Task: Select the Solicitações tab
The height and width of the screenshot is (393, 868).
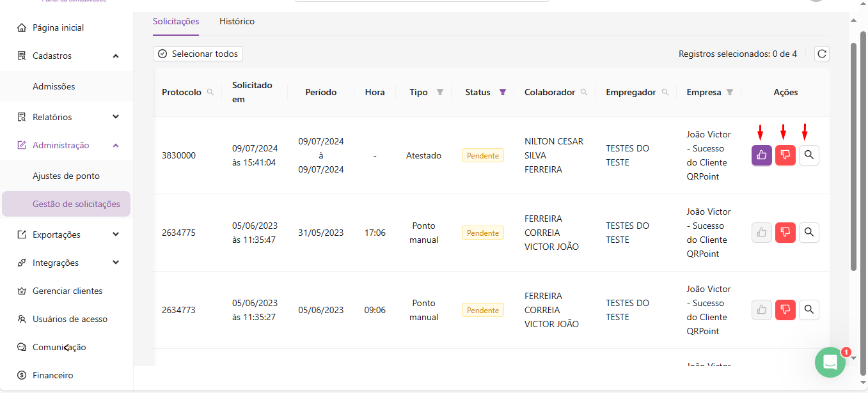Action: (x=176, y=22)
